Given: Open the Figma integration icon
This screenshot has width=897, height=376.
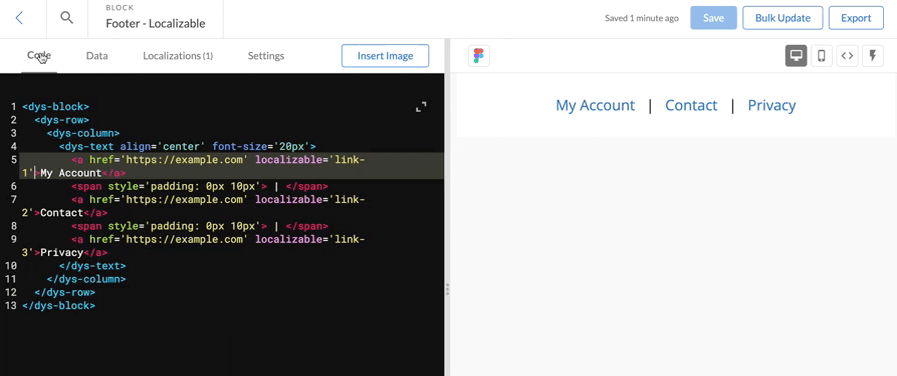Looking at the screenshot, I should pyautogui.click(x=479, y=56).
